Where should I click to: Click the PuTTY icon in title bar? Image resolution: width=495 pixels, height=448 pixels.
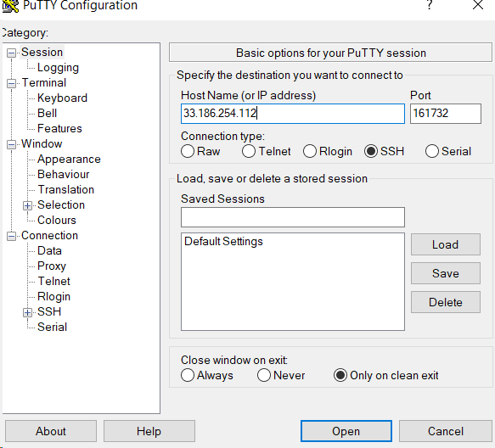10,6
